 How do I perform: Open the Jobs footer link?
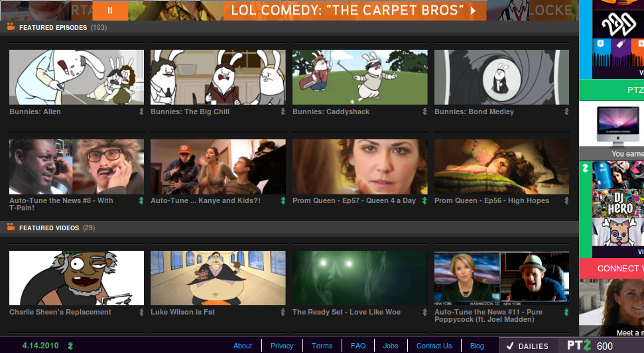391,346
